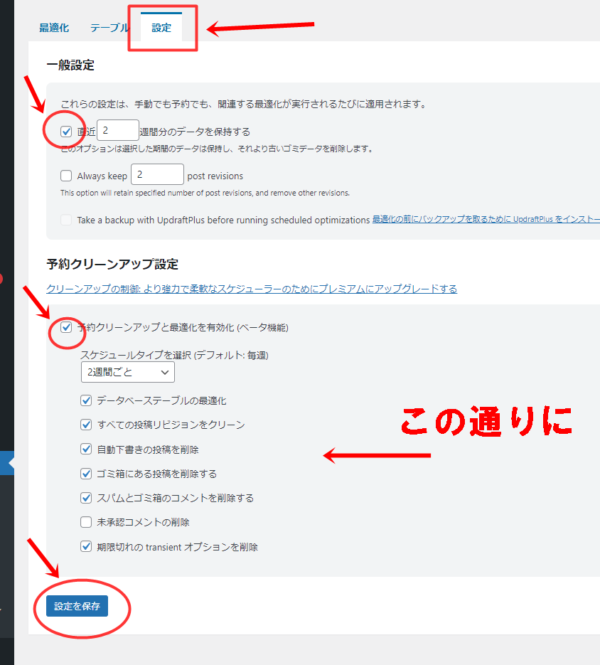
Task: Toggle the UpdraftPlus backup checkbox
Action: coord(66,220)
